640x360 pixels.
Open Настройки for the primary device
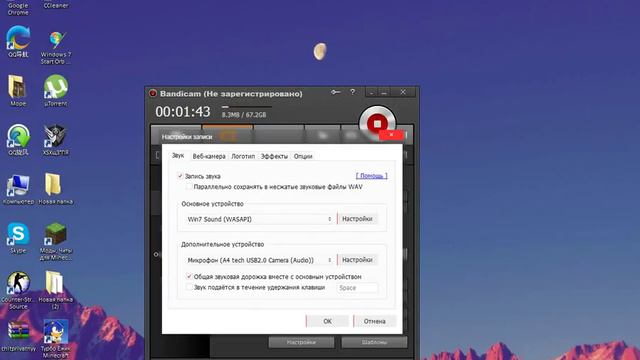pos(357,219)
